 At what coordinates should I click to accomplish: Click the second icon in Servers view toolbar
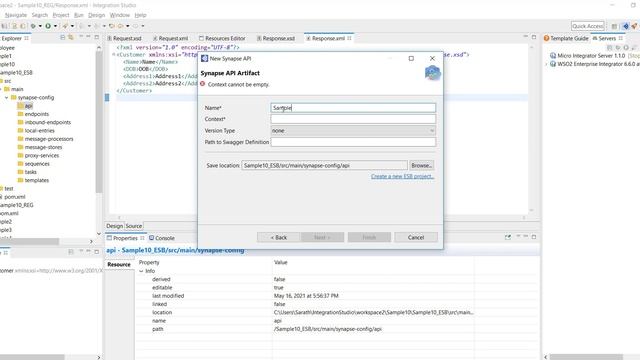618,47
